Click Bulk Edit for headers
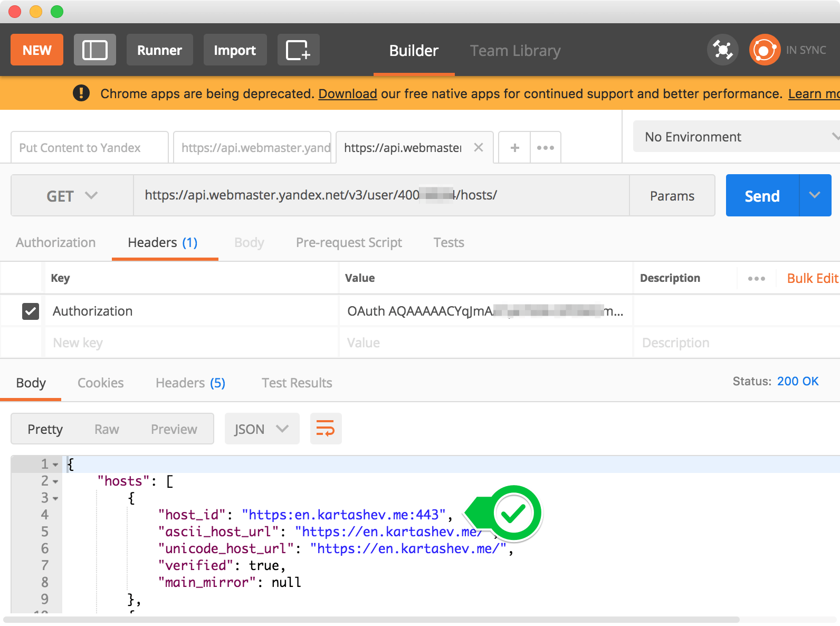This screenshot has width=840, height=626. point(813,278)
